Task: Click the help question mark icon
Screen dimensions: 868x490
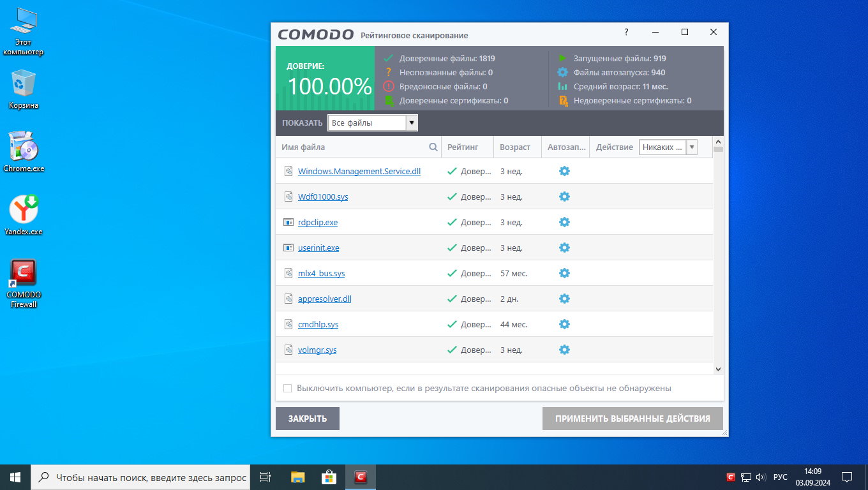Action: (x=626, y=33)
